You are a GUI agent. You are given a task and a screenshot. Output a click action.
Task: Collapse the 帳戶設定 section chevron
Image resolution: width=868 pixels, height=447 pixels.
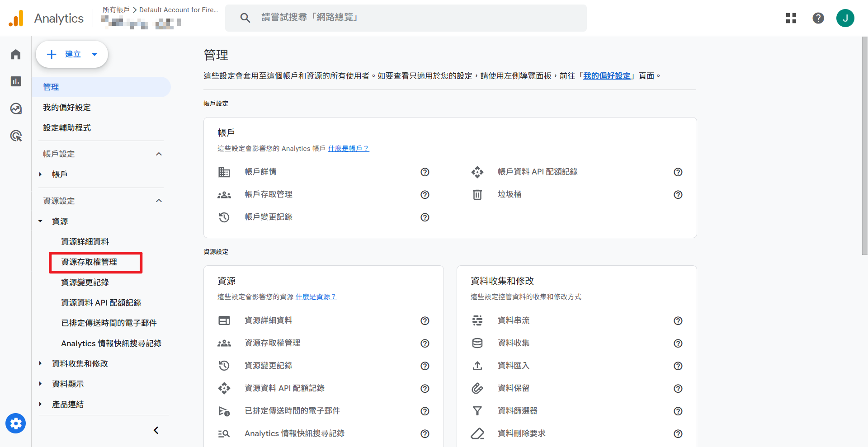159,154
